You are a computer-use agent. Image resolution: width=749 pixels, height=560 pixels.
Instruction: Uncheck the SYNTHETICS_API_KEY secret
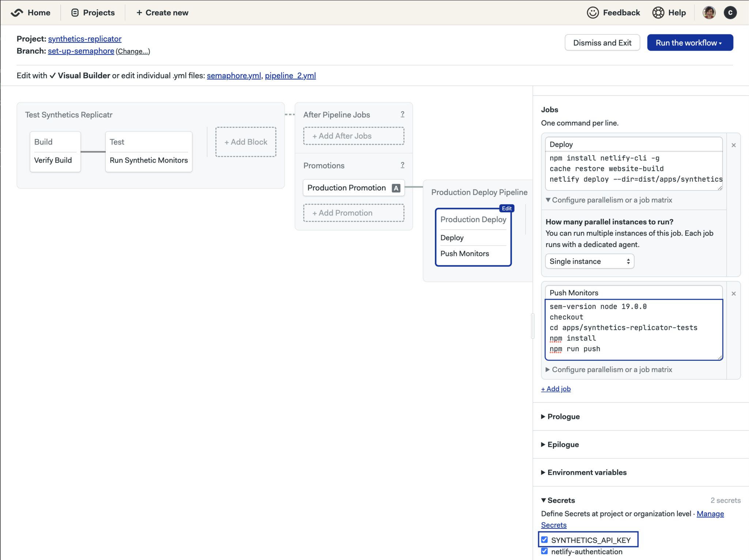545,539
